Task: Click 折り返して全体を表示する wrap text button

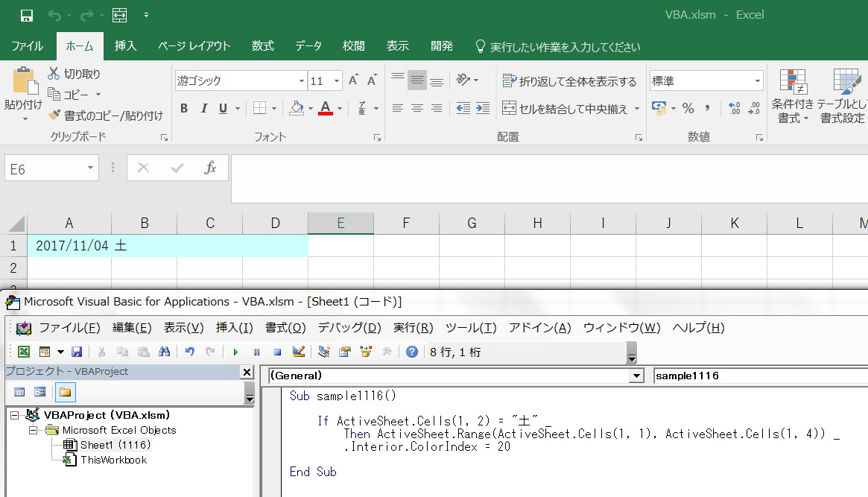Action: coord(570,81)
